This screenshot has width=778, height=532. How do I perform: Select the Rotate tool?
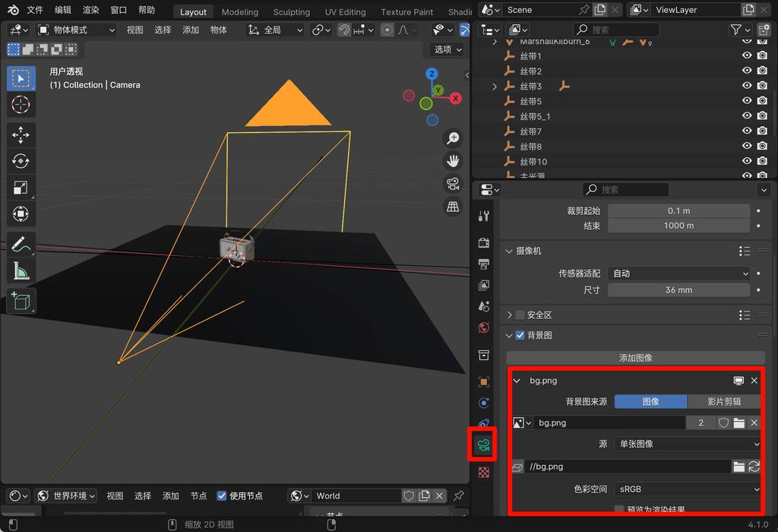[21, 161]
